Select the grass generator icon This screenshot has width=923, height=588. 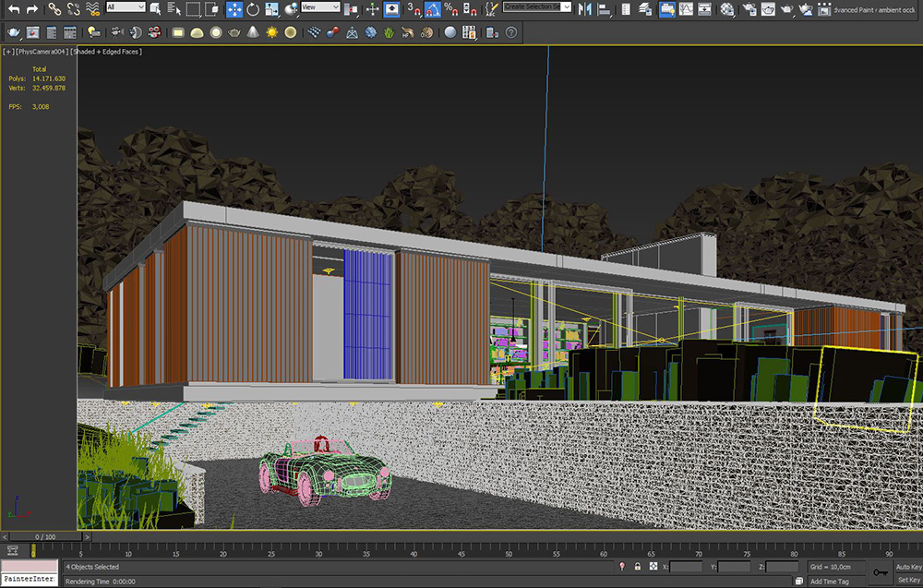point(390,32)
